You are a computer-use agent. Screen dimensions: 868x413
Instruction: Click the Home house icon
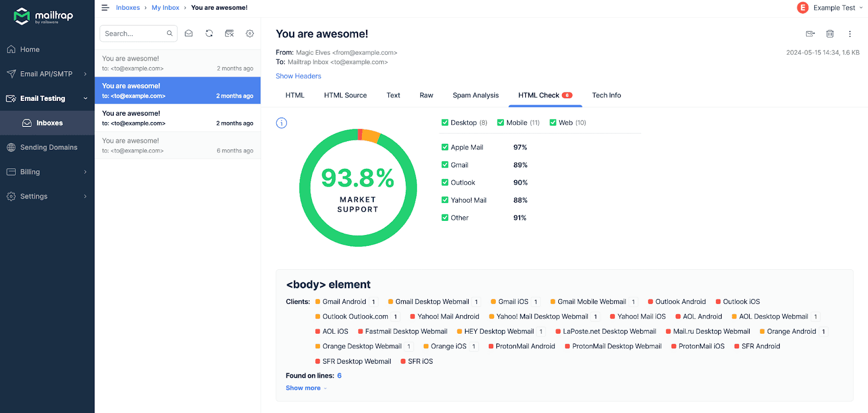[11, 49]
